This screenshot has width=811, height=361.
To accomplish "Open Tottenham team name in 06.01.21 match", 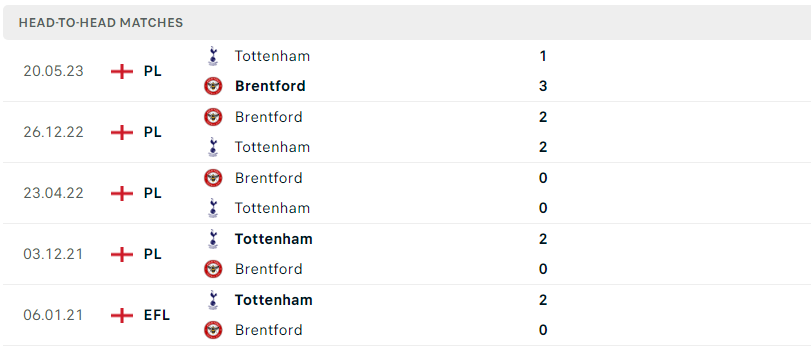I will (274, 300).
